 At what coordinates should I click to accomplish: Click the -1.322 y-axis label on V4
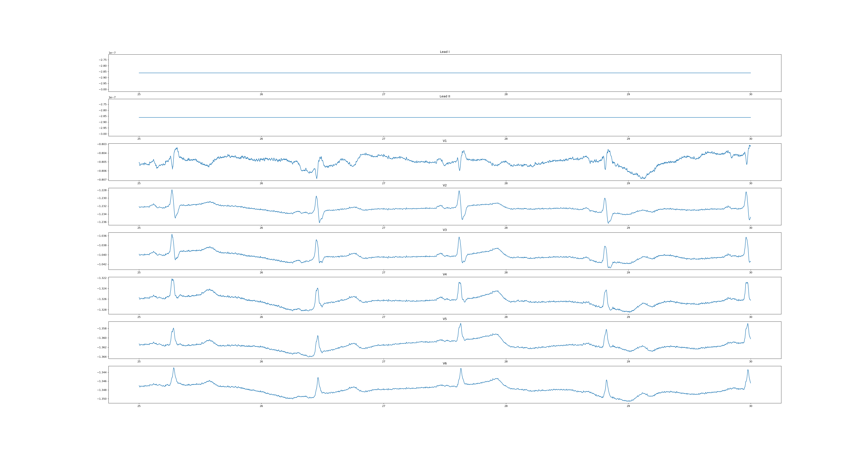pos(102,278)
